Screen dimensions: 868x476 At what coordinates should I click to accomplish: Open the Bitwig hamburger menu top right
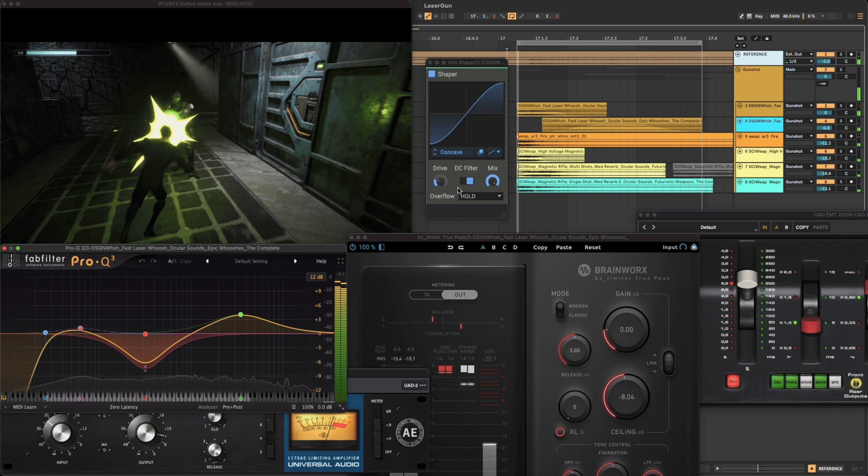tap(861, 16)
